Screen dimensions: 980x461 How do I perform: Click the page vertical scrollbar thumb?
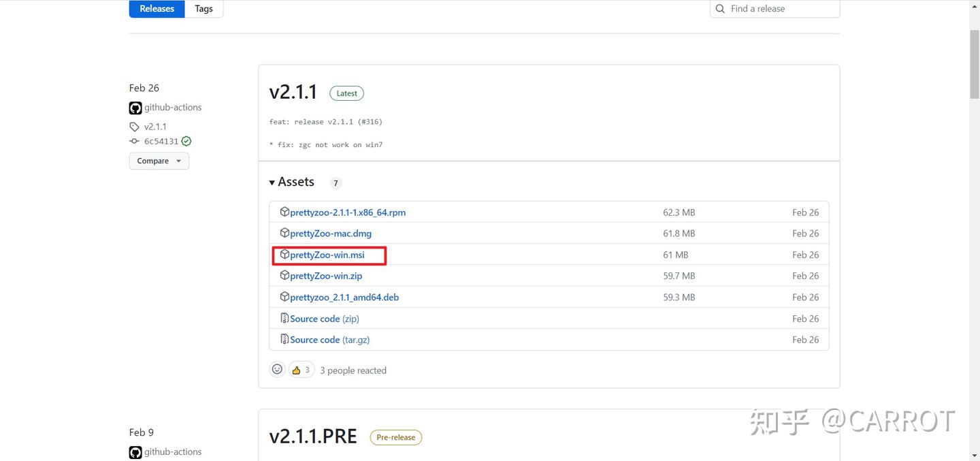[x=974, y=64]
